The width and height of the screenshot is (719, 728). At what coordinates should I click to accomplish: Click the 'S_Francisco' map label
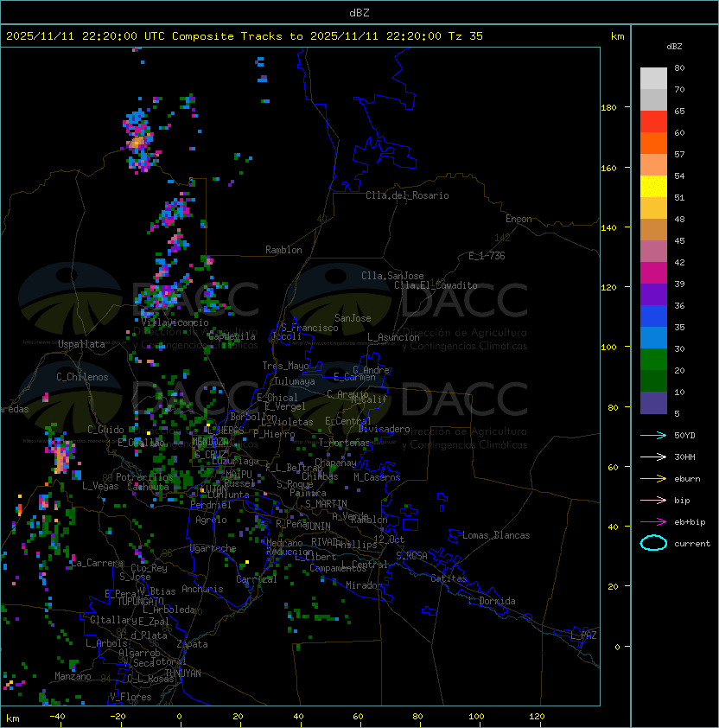click(x=309, y=328)
